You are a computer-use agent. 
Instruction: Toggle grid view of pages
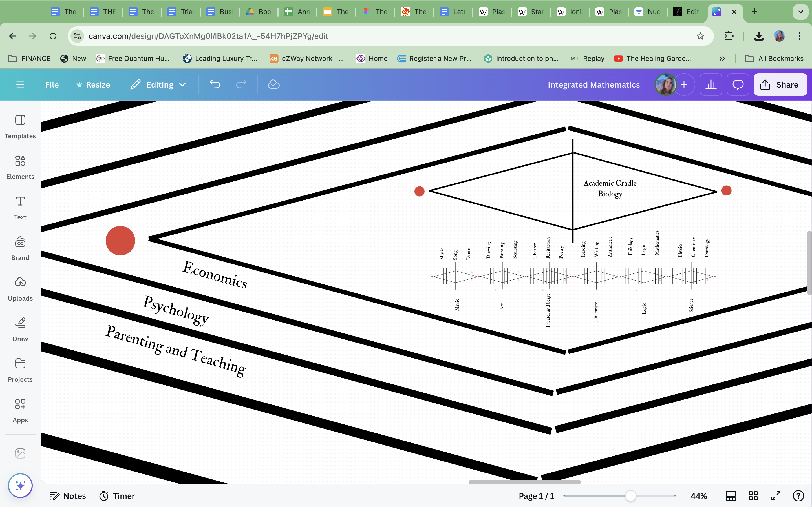(753, 496)
